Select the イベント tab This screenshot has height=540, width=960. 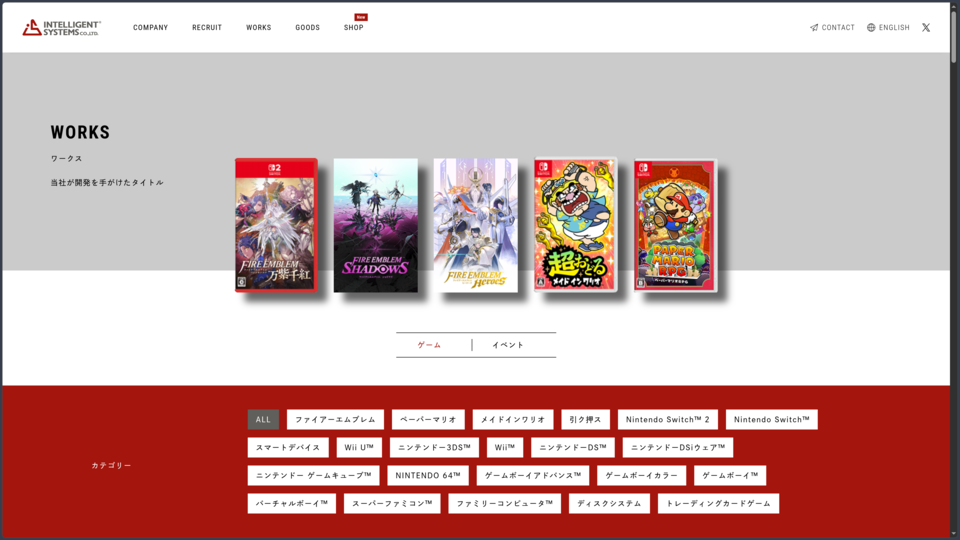click(508, 345)
